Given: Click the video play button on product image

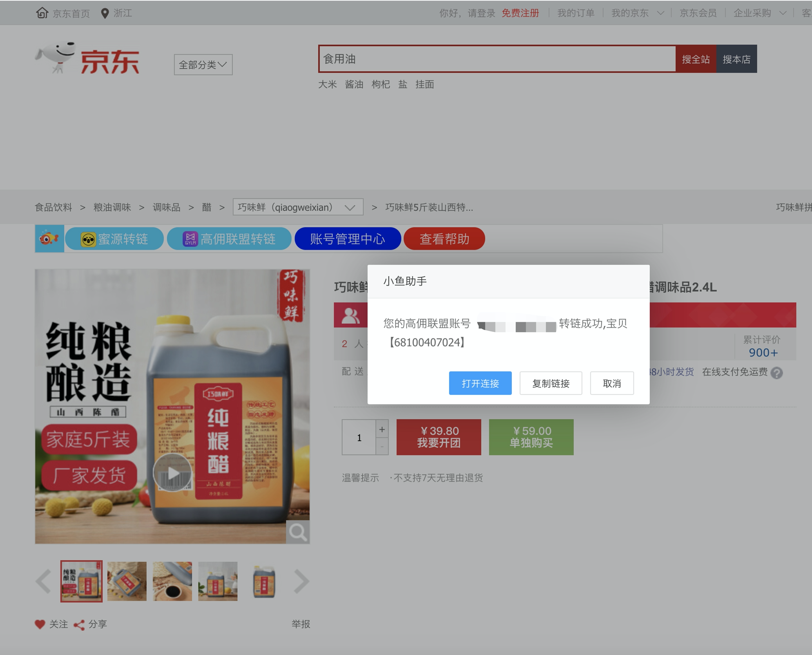Looking at the screenshot, I should (x=172, y=473).
